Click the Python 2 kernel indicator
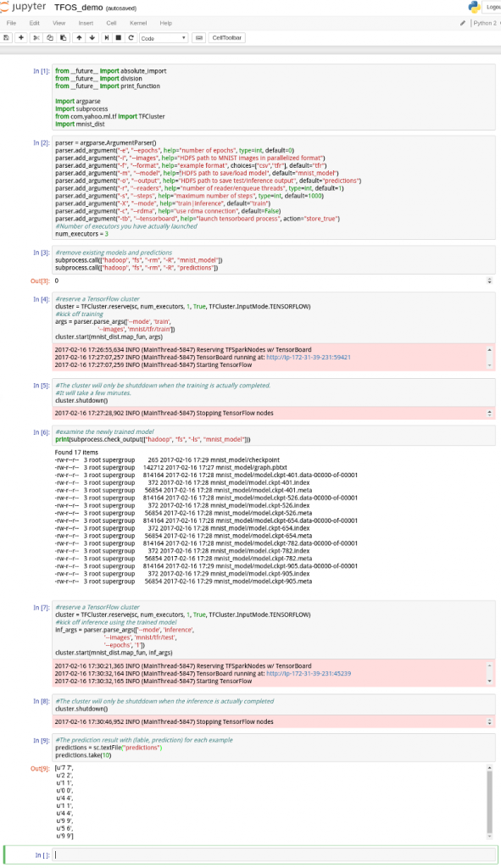 coord(485,23)
